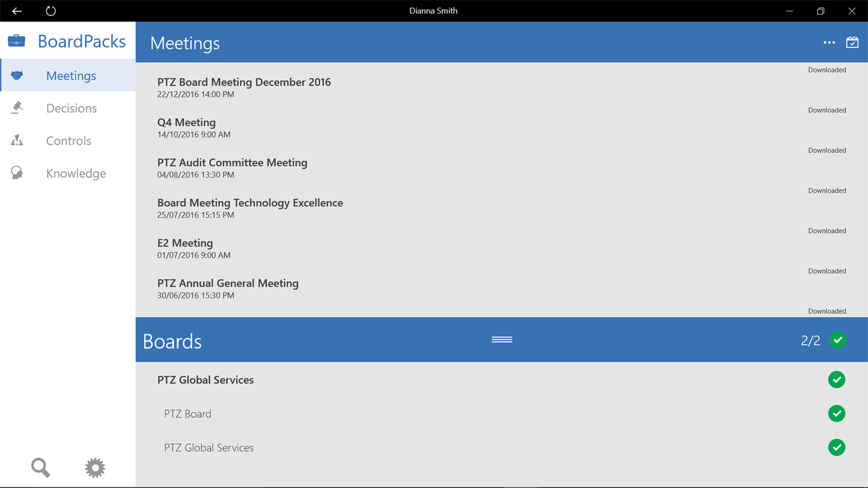Click the date 25/07/2016 15:15 PM
Viewport: 868px width, 488px height.
[x=196, y=214]
